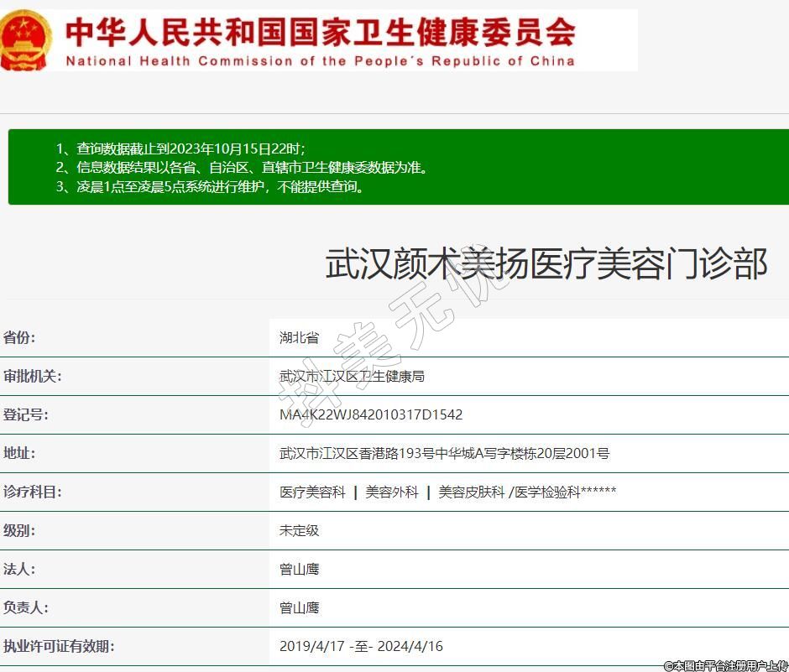Screen dimensions: 789x672
Task: Click the legal person name in 法人 row
Action: pos(299,569)
